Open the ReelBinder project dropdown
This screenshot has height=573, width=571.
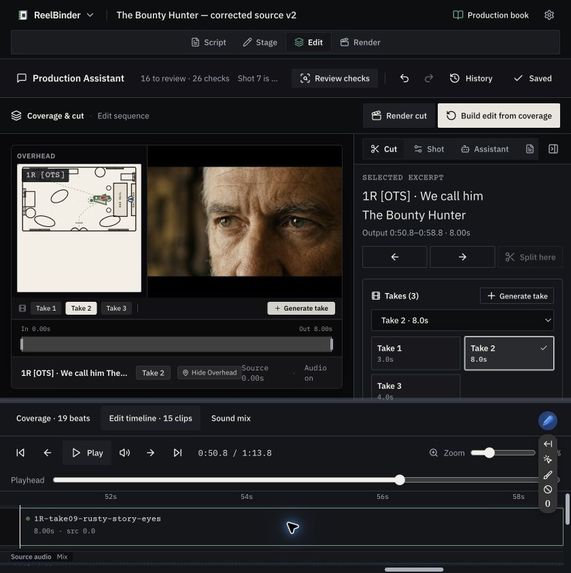tap(56, 15)
